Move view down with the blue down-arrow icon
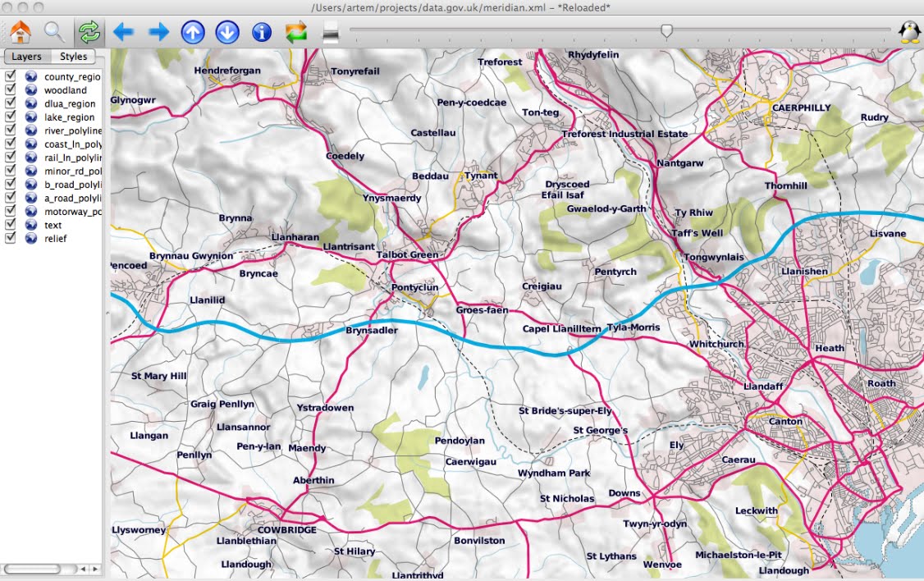This screenshot has width=924, height=581. [227, 33]
